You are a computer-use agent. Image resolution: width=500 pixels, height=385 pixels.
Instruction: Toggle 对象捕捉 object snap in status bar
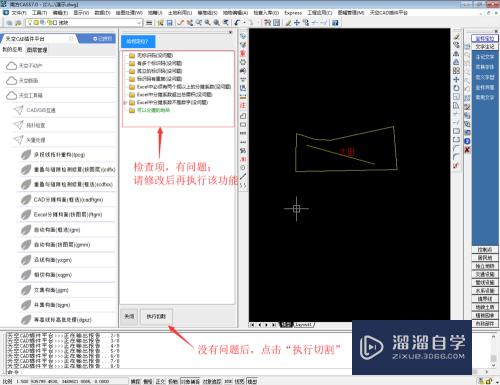coord(190,381)
